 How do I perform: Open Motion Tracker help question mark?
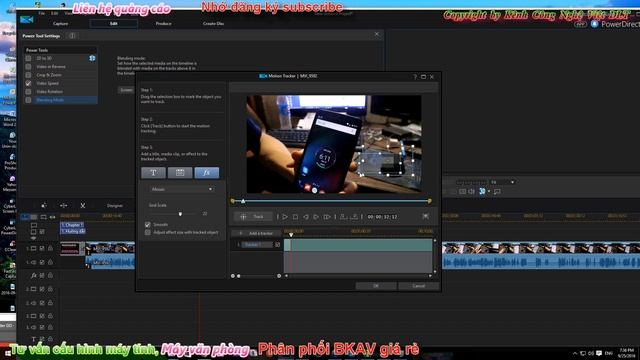[415, 77]
